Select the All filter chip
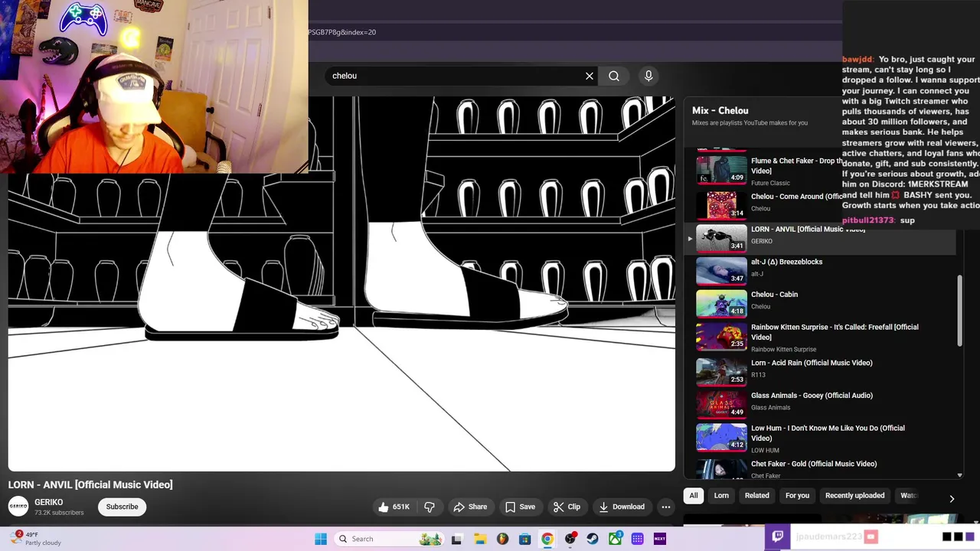 click(694, 495)
